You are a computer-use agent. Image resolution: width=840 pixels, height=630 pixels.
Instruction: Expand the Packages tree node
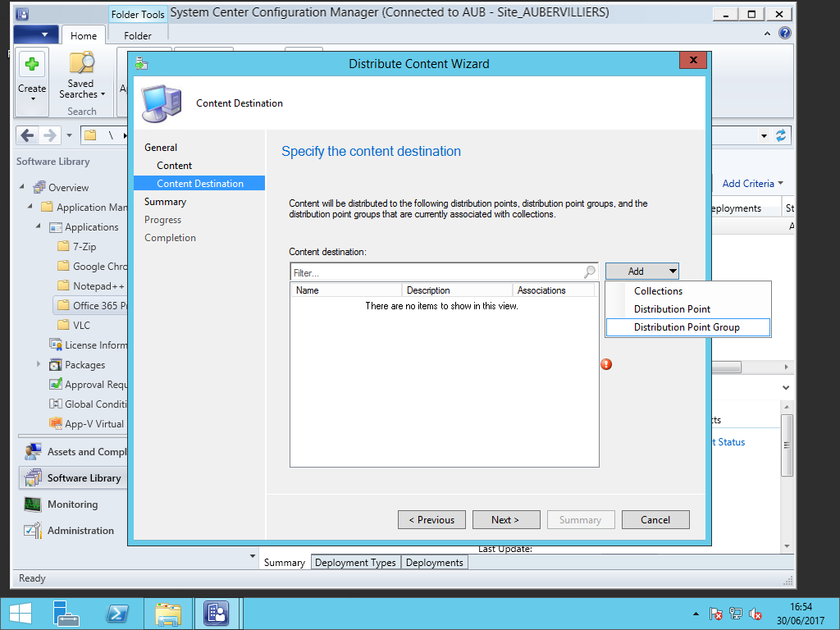38,363
